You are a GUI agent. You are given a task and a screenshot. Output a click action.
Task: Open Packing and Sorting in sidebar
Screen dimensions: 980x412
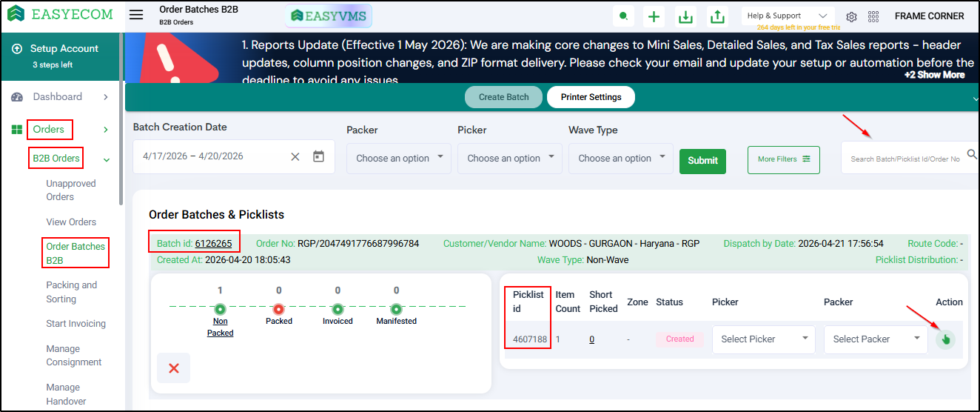click(72, 292)
